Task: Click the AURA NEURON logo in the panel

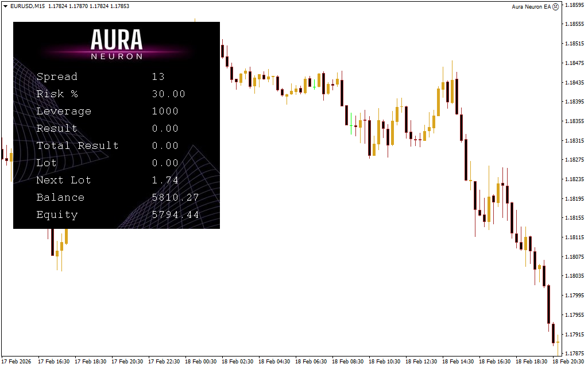Action: 117,44
